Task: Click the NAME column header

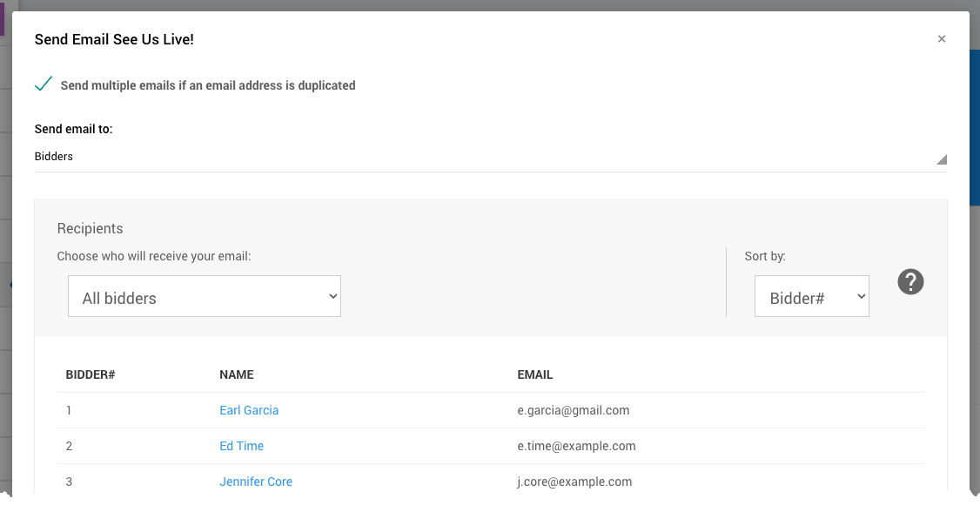Action: tap(237, 374)
